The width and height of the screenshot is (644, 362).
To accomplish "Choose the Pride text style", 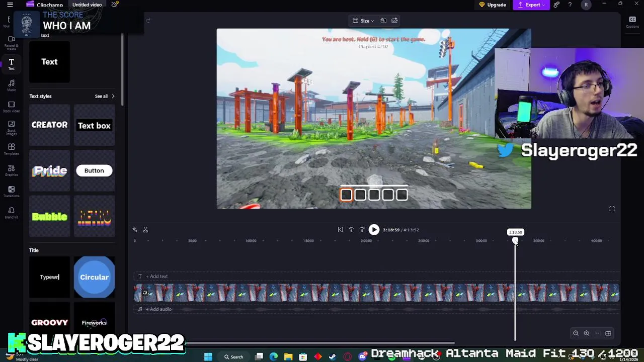I will [49, 170].
